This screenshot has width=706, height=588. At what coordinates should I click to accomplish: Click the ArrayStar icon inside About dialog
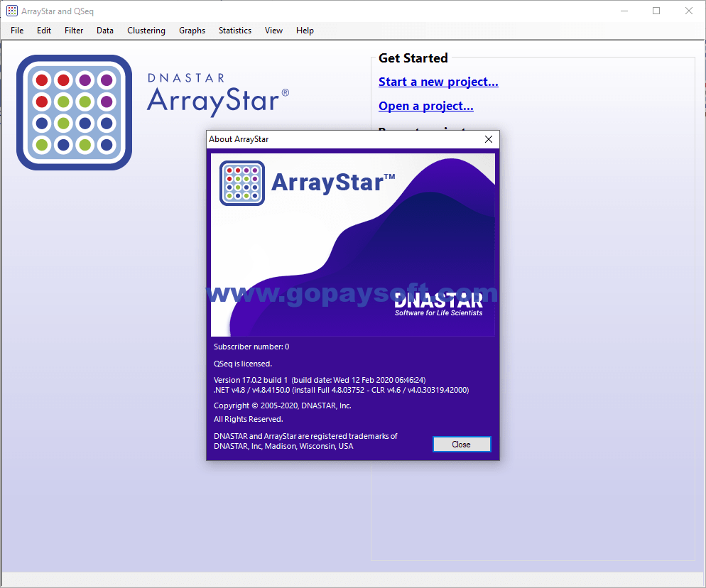[242, 183]
